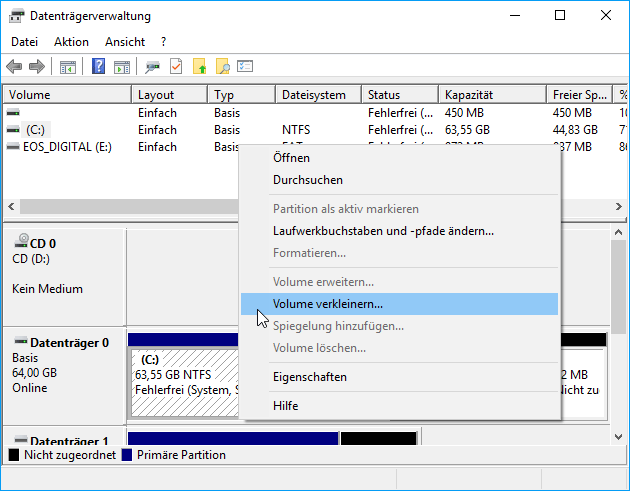Click the checkmark document toolbar icon
This screenshot has height=491, width=630.
[176, 67]
